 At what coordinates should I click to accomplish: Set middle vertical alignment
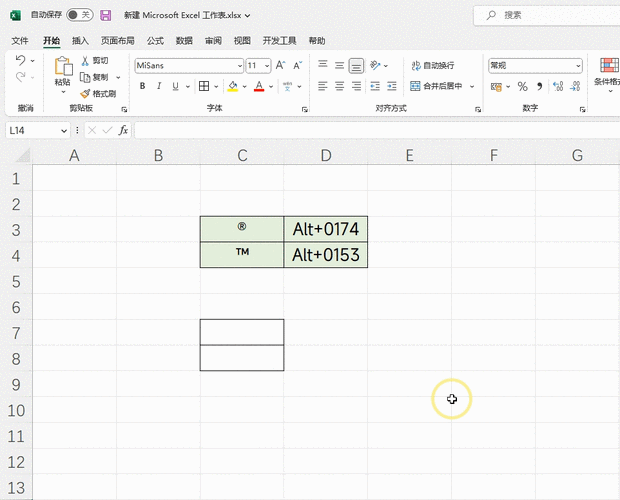click(x=339, y=65)
